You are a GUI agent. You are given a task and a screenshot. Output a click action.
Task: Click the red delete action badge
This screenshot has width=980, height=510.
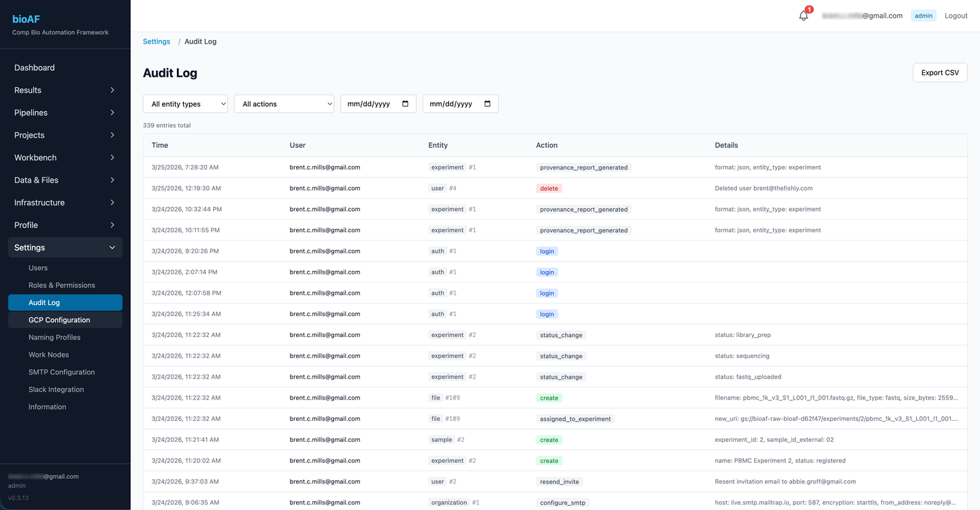pos(549,189)
